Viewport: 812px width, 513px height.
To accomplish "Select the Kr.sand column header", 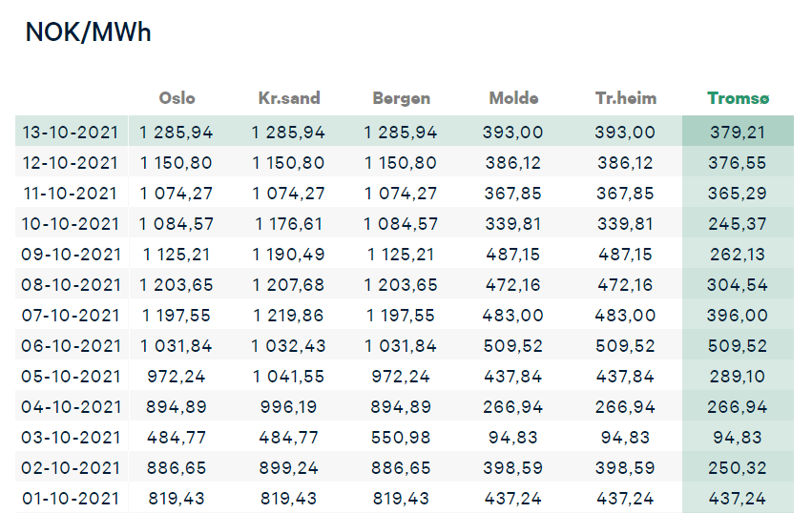I will pos(289,98).
